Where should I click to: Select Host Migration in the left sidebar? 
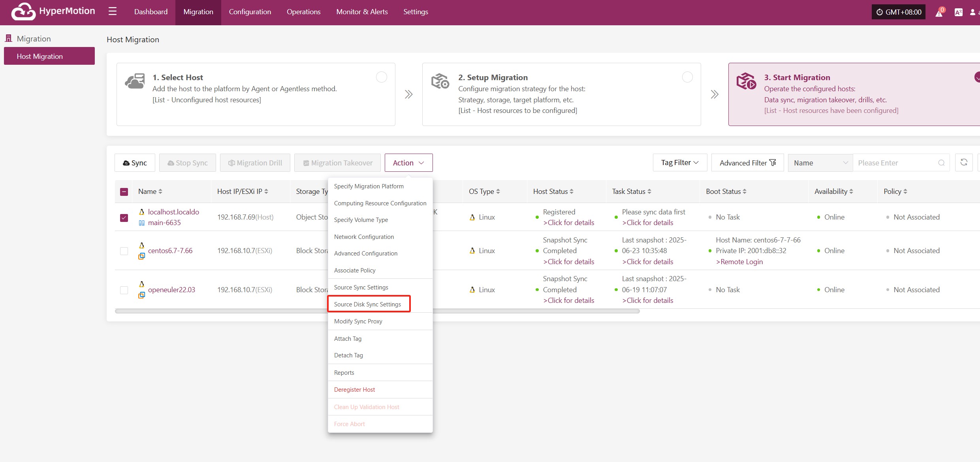(49, 56)
